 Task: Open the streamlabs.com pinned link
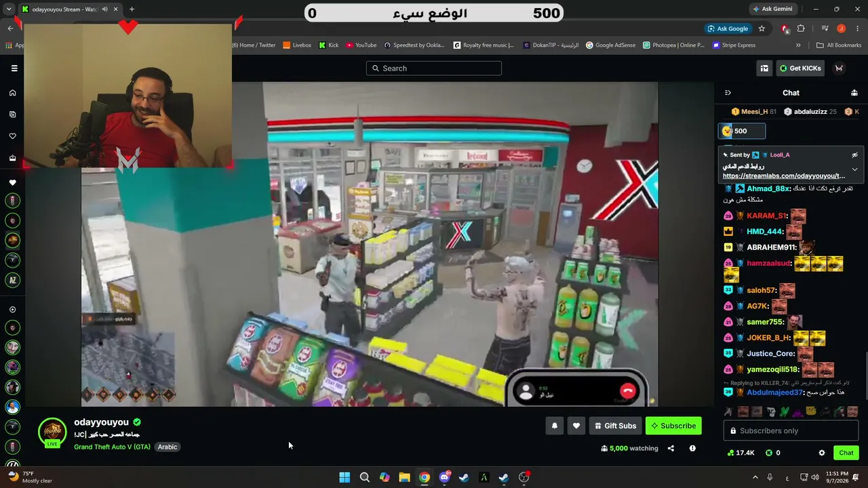tap(784, 176)
